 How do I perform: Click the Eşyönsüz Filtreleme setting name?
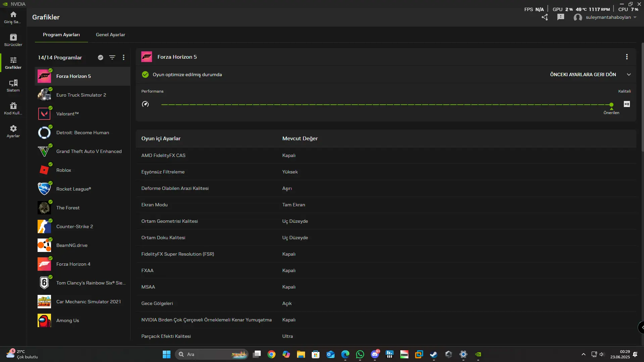point(163,172)
